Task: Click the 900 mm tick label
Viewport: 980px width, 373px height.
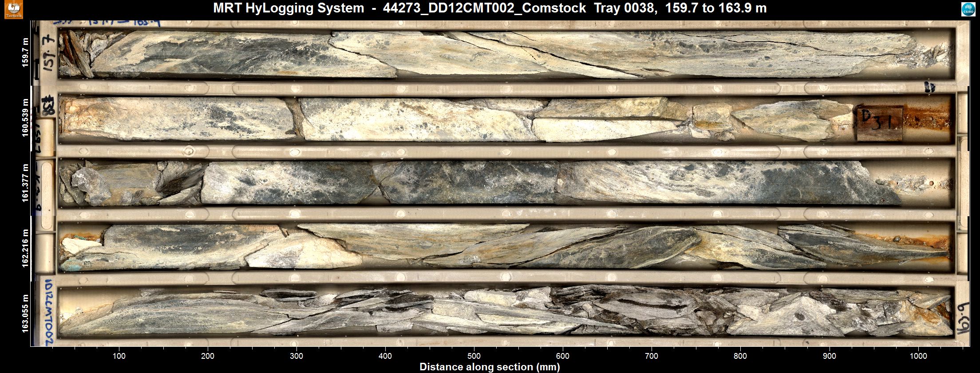Action: 829,356
